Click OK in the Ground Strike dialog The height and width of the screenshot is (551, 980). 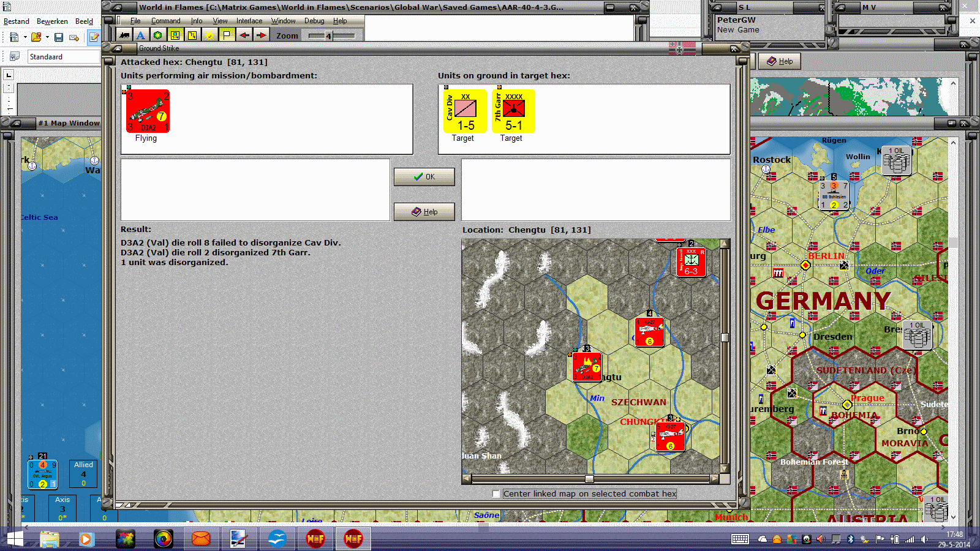point(424,177)
